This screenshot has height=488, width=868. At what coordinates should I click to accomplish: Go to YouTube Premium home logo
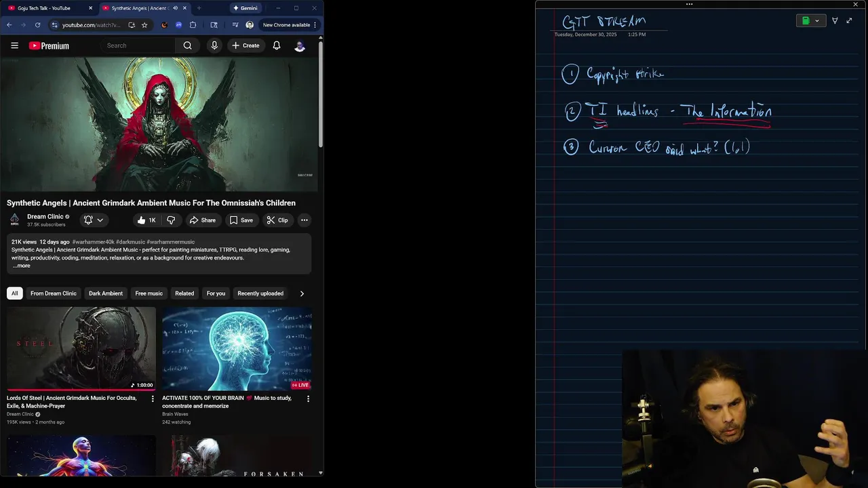point(49,45)
